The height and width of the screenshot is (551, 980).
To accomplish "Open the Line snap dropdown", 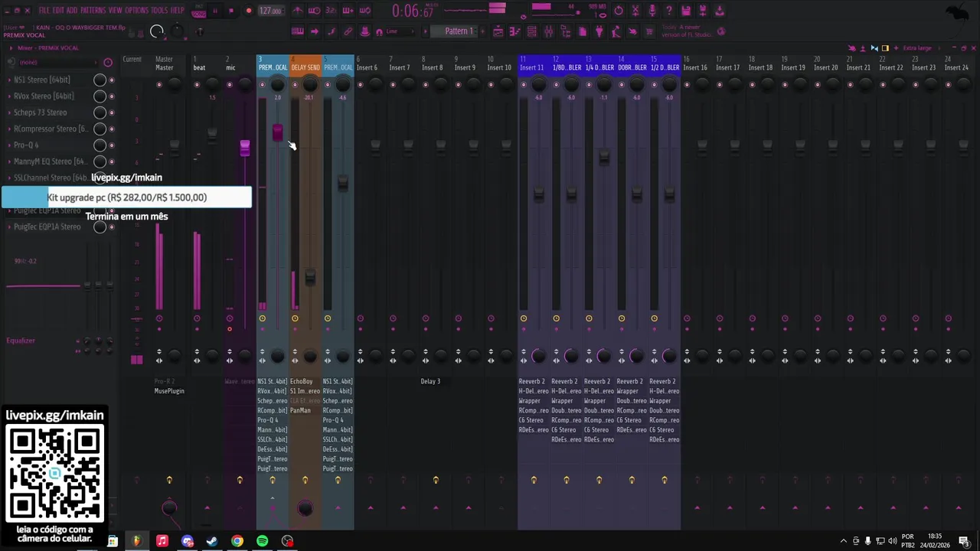I will (399, 31).
